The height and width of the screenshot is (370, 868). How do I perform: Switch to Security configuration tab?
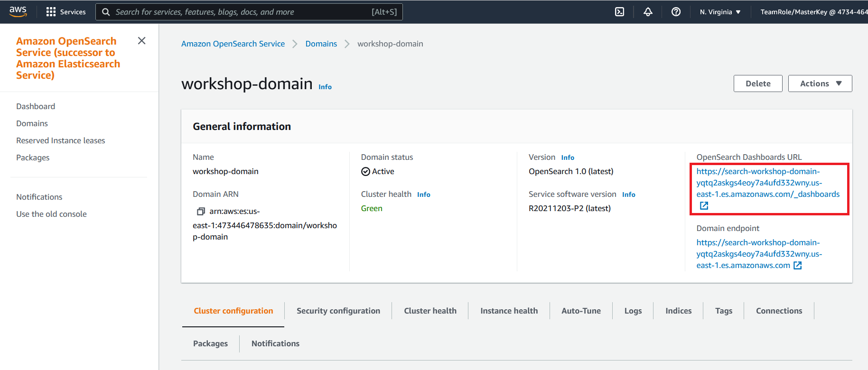coord(338,311)
